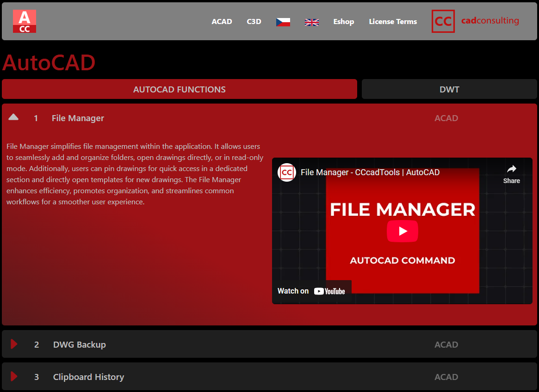This screenshot has width=539, height=392.
Task: Expand the Clipboard History section arrow
Action: coord(14,376)
